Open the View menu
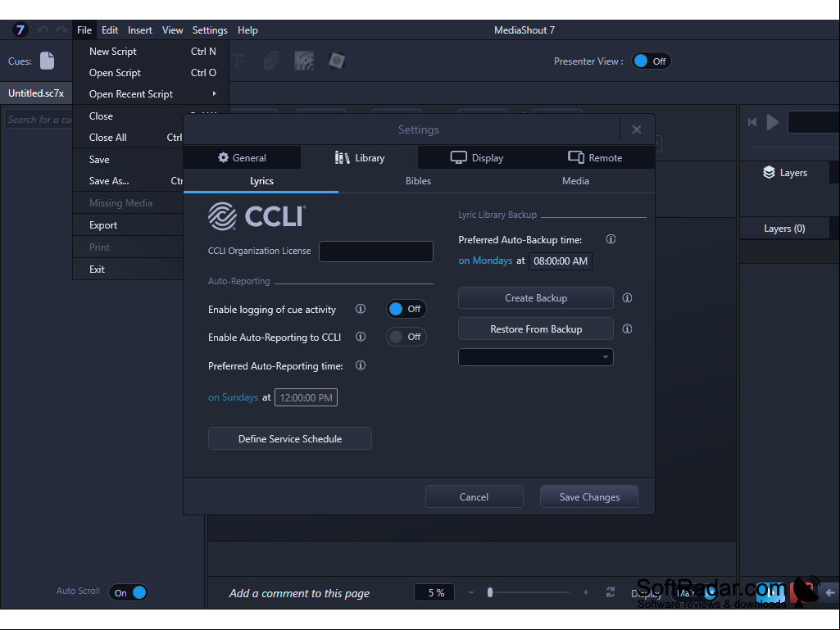This screenshot has height=630, width=840. 172,30
